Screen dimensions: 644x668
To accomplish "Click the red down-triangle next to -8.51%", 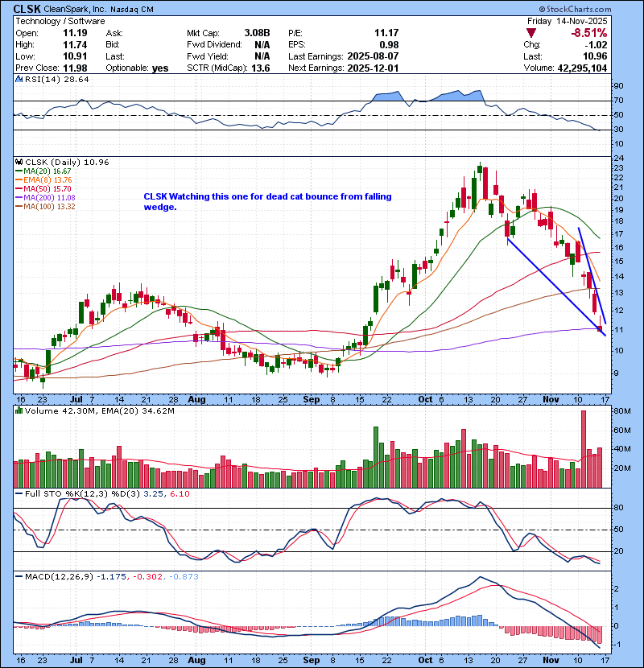I will tap(531, 33).
